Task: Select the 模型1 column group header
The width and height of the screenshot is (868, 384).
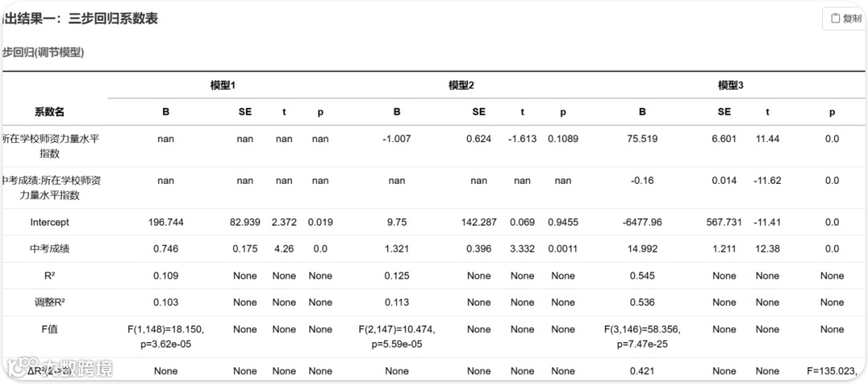Action: click(x=223, y=85)
